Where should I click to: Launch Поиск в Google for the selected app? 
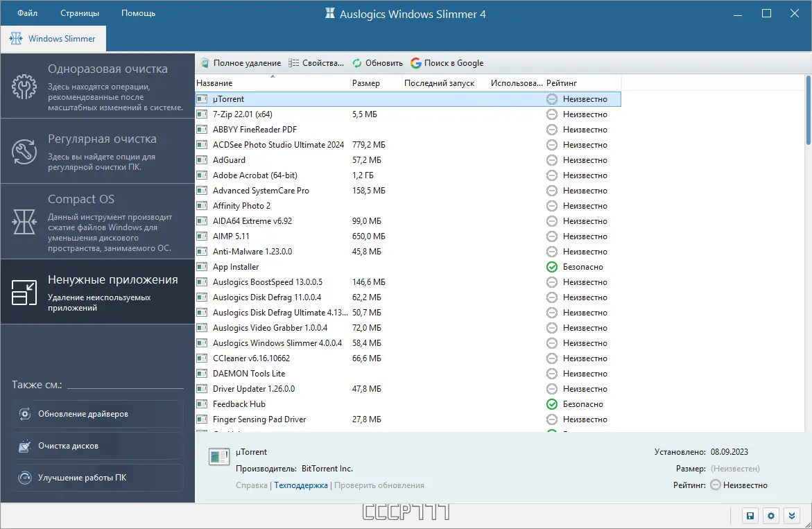[415, 62]
